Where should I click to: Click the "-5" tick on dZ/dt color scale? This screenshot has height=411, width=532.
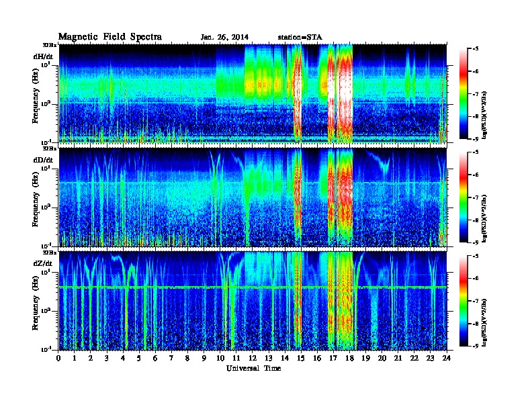coord(475,257)
